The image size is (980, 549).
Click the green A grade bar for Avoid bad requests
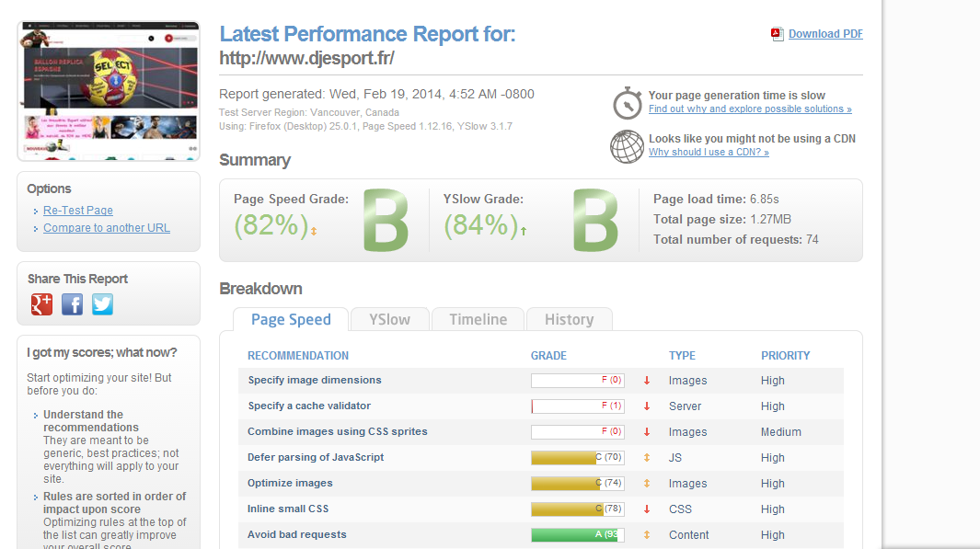coord(578,534)
